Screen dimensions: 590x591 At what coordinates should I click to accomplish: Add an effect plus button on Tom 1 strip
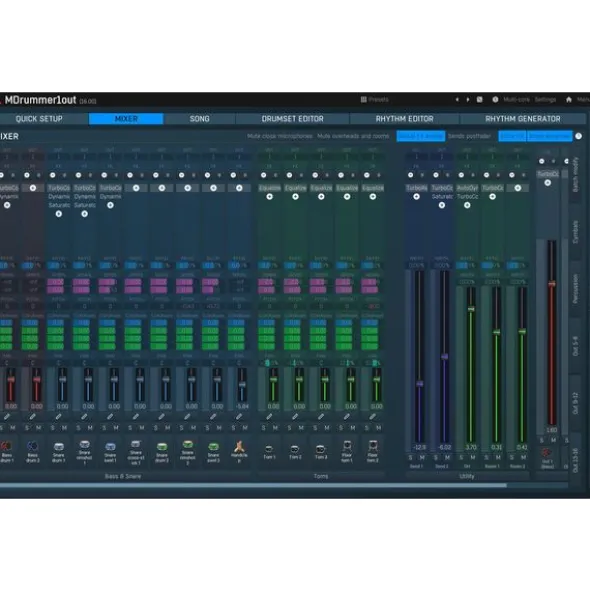tap(270, 197)
